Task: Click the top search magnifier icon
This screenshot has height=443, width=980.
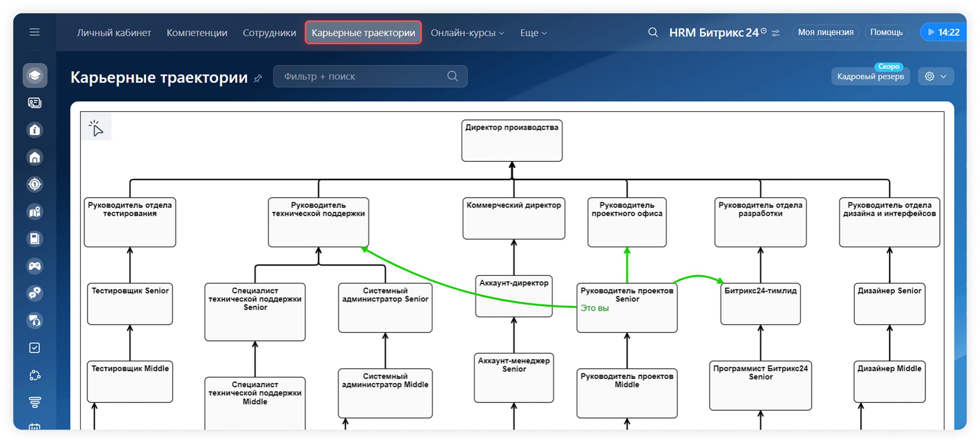Action: click(x=653, y=33)
